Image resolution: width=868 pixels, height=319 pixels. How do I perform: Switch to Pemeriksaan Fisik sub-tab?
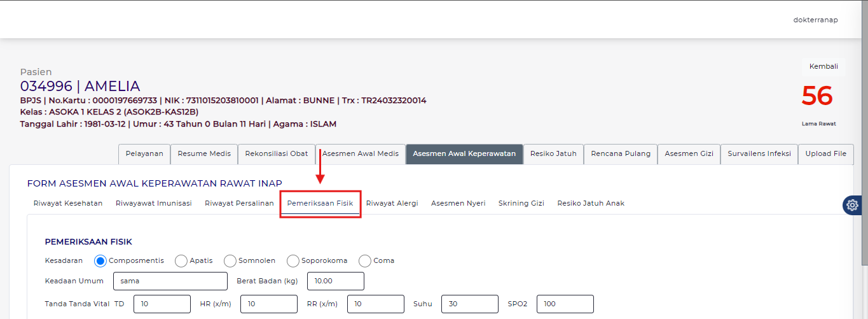320,204
